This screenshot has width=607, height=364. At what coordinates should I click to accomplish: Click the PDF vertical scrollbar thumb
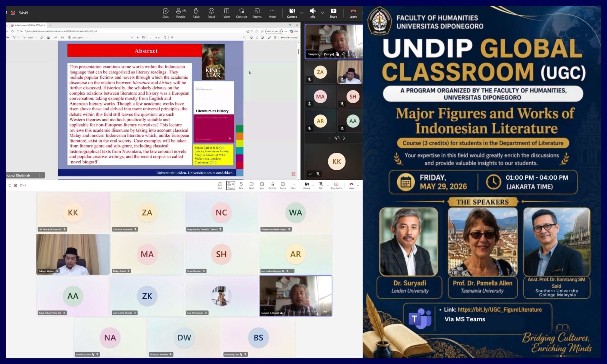point(298,51)
